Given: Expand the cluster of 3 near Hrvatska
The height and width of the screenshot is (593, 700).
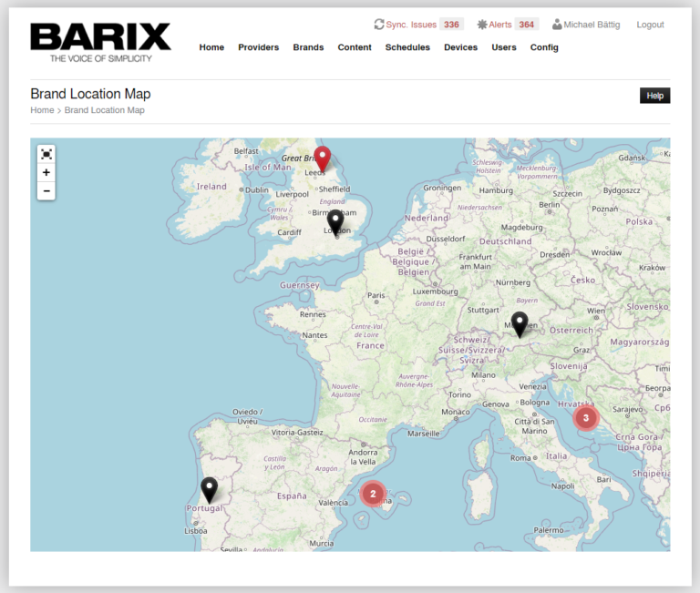Looking at the screenshot, I should click(585, 418).
